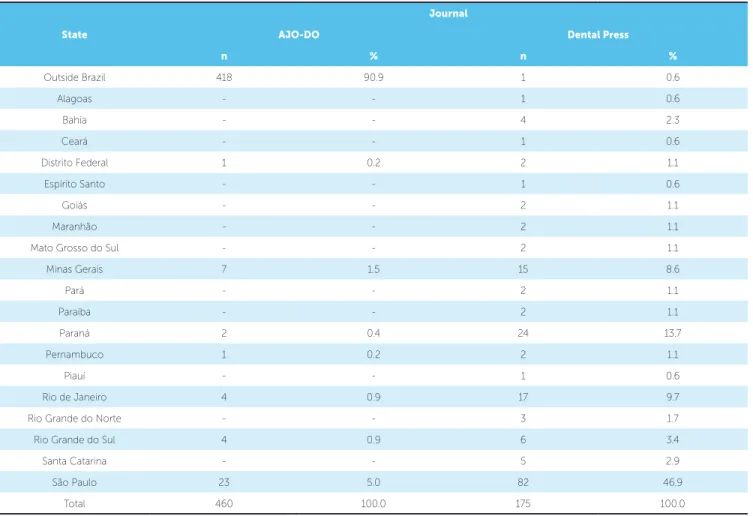
Task: Click the 2.3 percentage in Bahia row
Action: point(673,120)
